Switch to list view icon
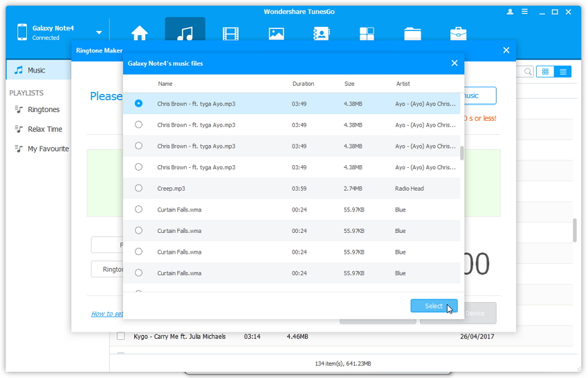588x378 pixels. (563, 72)
